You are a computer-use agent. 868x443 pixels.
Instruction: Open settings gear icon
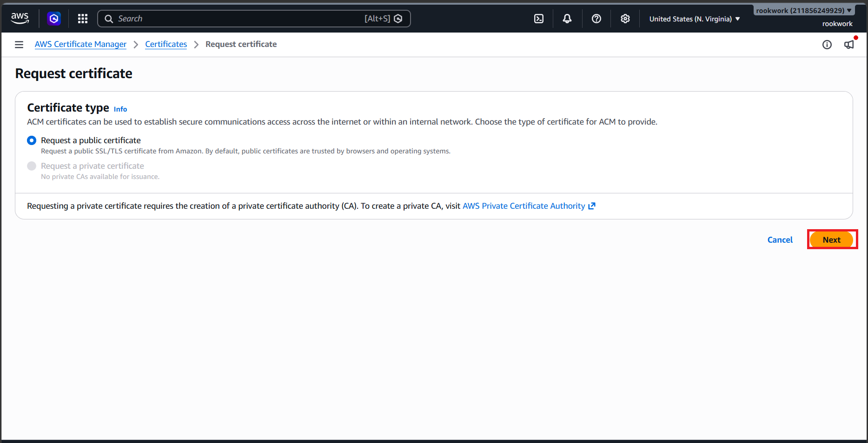[625, 19]
